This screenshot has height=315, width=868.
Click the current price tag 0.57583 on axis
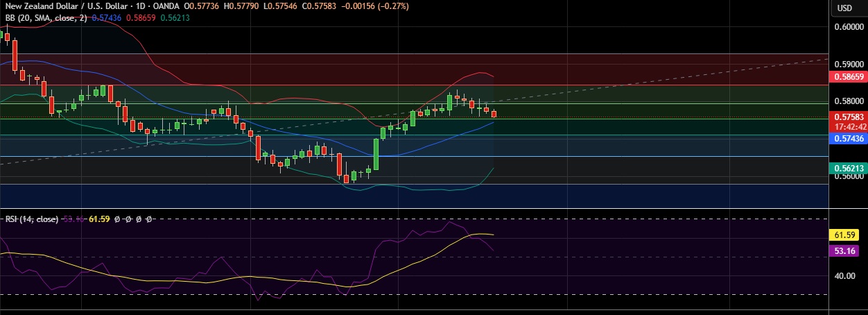click(848, 118)
